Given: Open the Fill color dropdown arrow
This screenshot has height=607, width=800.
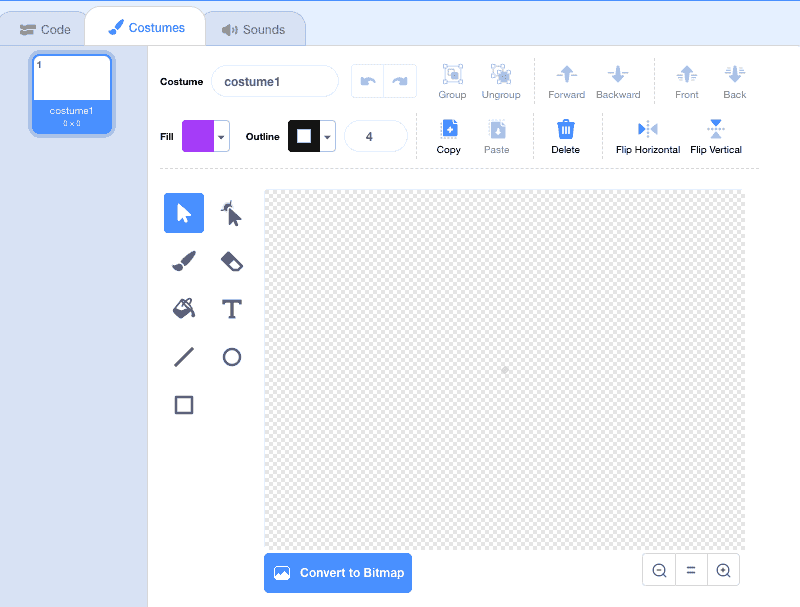Looking at the screenshot, I should 221,137.
